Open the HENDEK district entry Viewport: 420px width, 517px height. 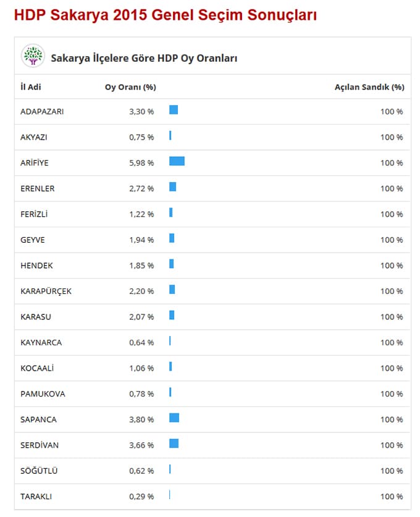pyautogui.click(x=36, y=266)
